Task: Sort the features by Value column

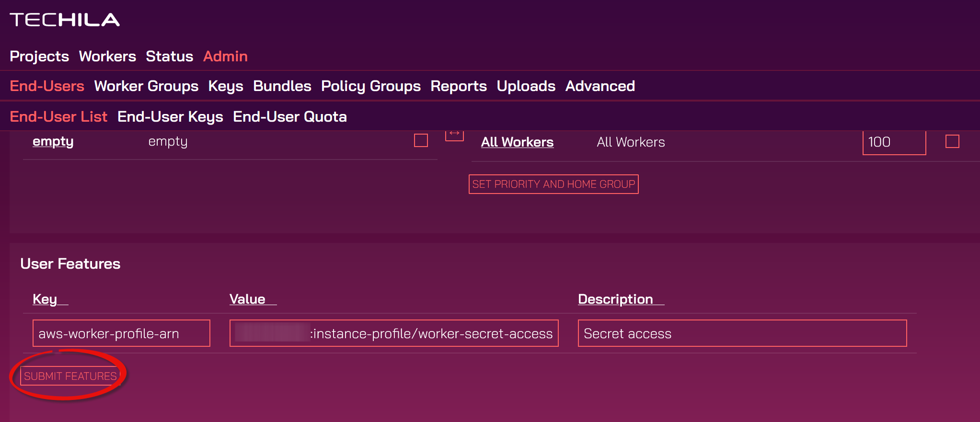Action: click(247, 299)
